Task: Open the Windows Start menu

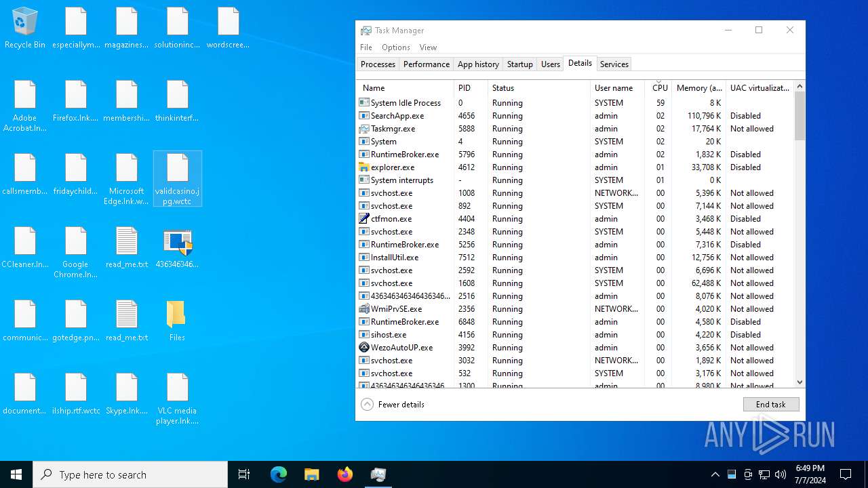Action: 16,474
